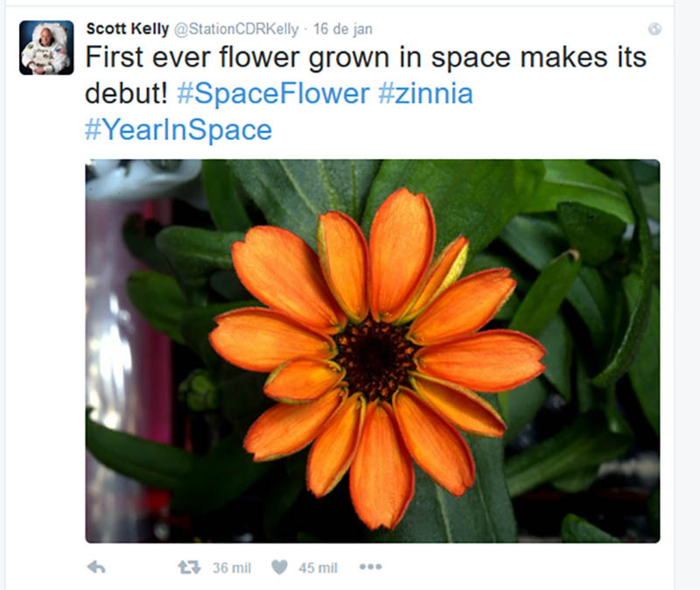Open the @StationCDRKelly handle
This screenshot has width=700, height=590.
point(236,30)
